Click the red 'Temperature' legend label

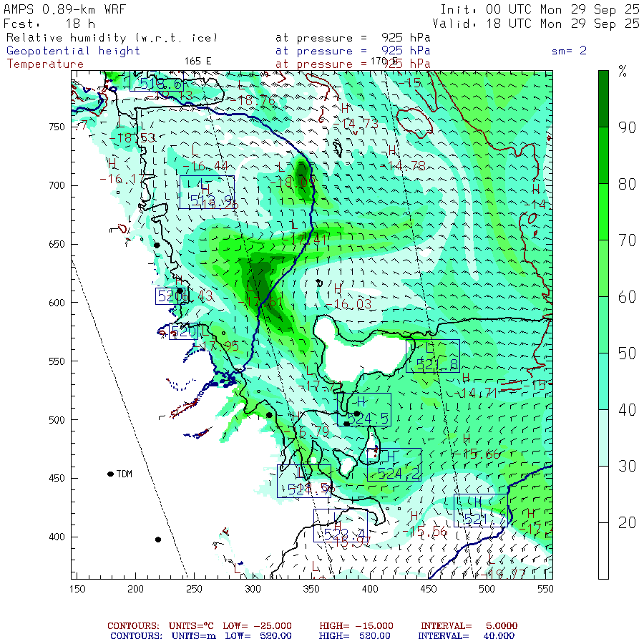[45, 64]
